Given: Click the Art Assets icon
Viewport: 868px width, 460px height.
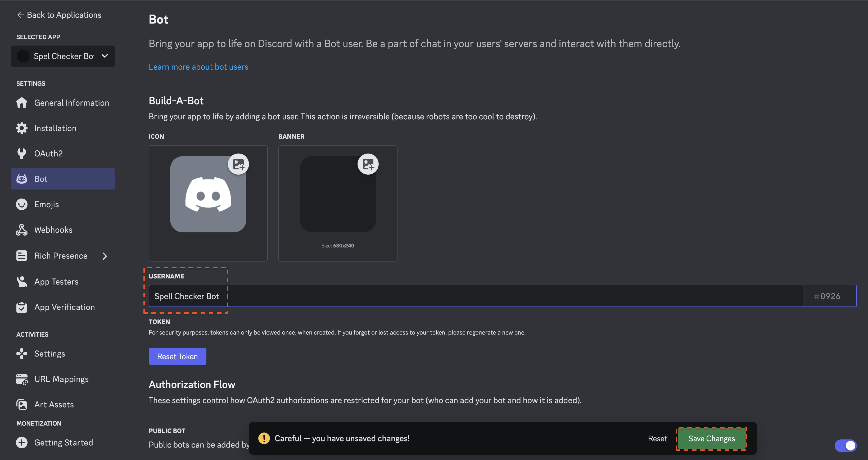Looking at the screenshot, I should (21, 404).
